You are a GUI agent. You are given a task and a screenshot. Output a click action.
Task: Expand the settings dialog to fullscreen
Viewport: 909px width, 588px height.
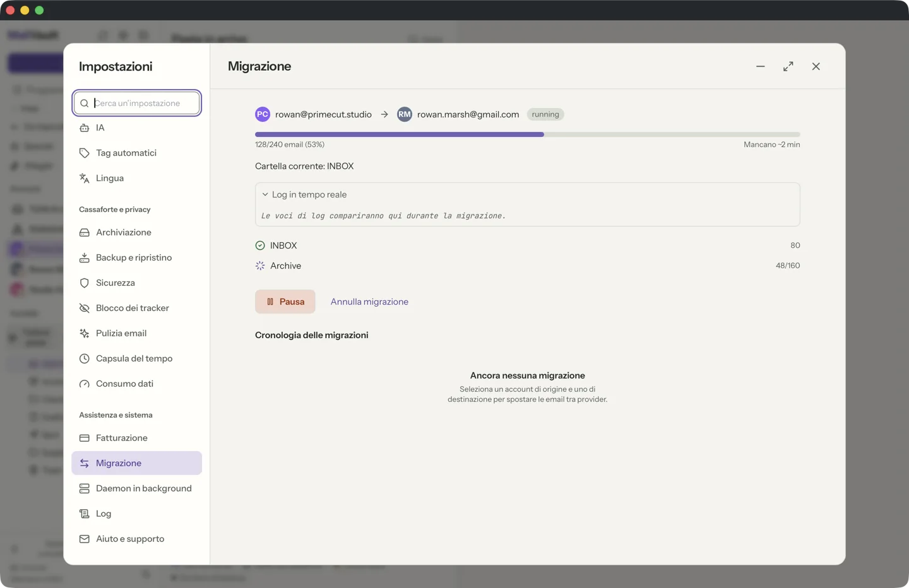pos(788,66)
